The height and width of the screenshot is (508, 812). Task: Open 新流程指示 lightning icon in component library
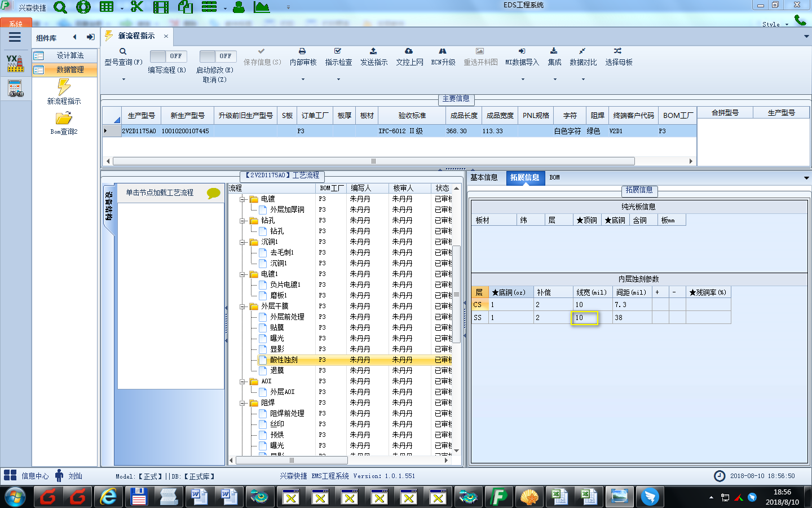(64, 87)
